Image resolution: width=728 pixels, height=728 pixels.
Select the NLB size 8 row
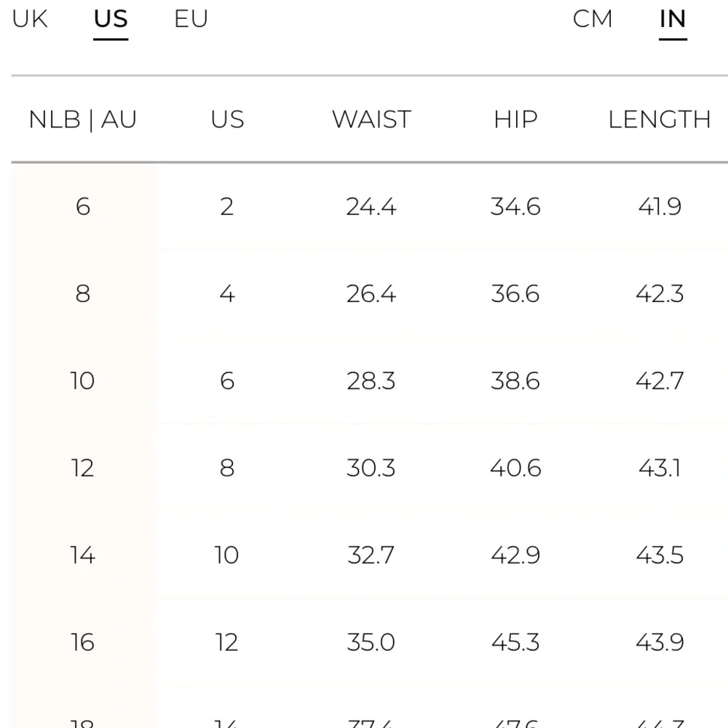coord(83,294)
